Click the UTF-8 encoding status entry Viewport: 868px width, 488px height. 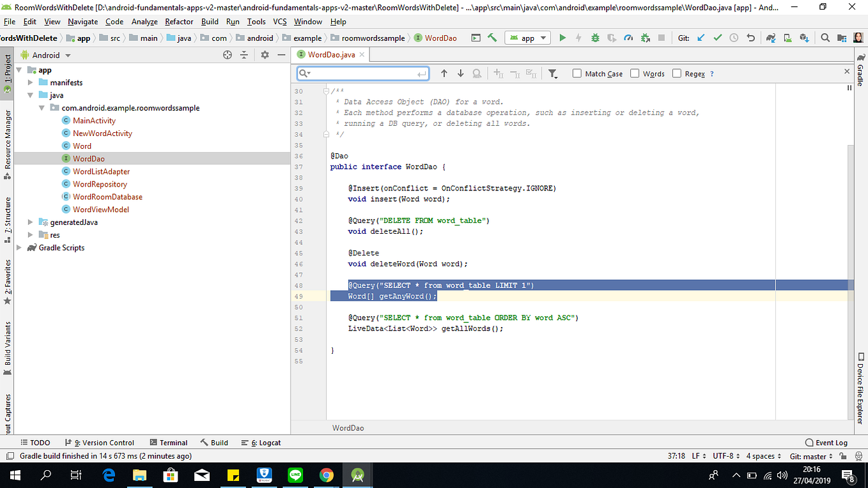(x=725, y=456)
